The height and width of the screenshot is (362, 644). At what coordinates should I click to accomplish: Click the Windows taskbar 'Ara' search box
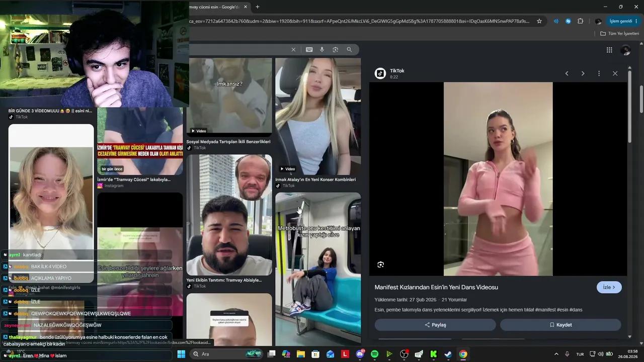(226, 354)
